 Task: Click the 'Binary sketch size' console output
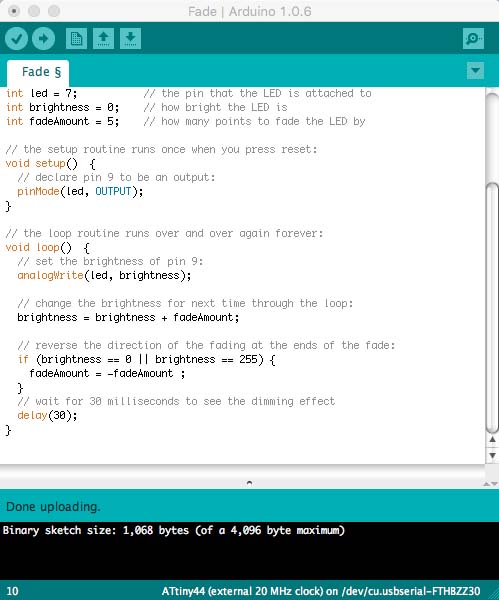pyautogui.click(x=174, y=531)
